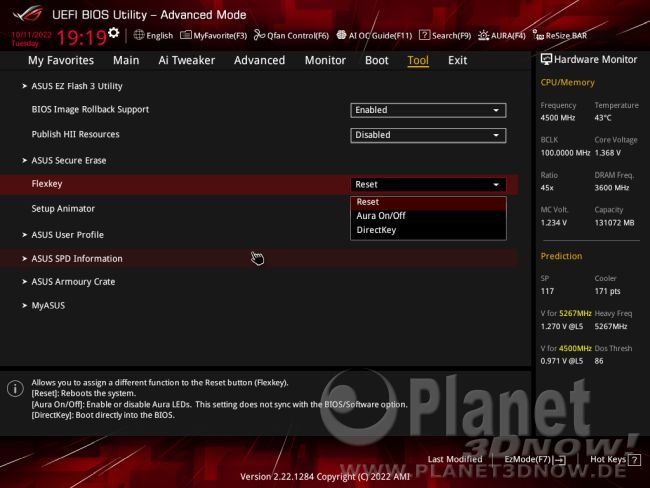This screenshot has height=488, width=650.
Task: Click the 19:19 clock display
Action: click(82, 38)
